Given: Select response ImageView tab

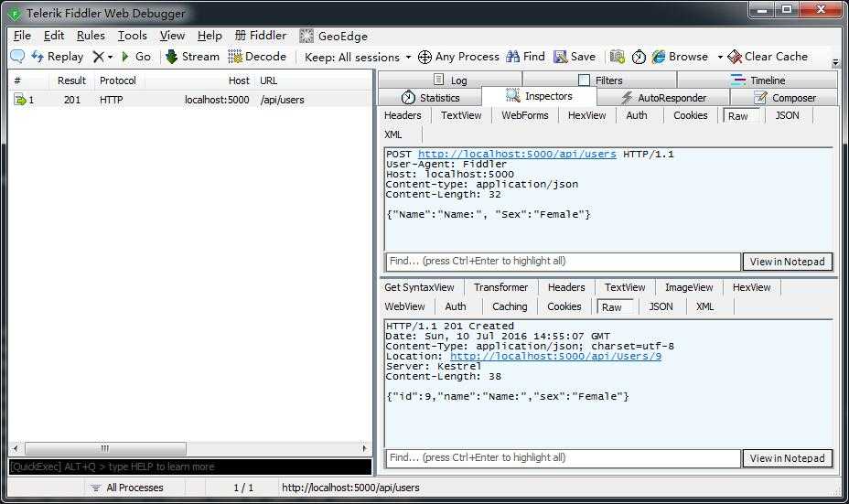Looking at the screenshot, I should click(689, 287).
